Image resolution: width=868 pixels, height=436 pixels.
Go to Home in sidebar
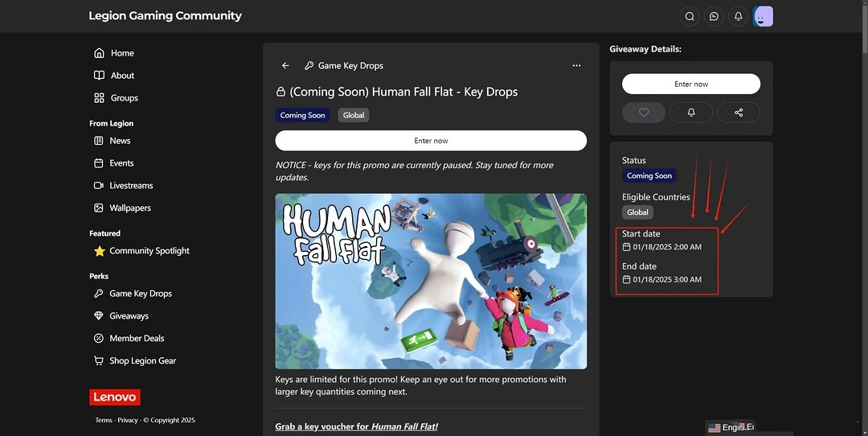click(122, 53)
